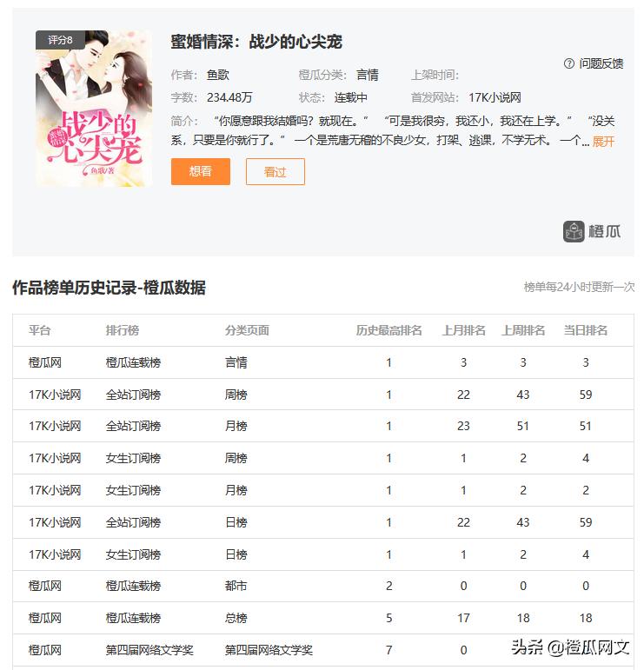Click the 看过 outlined button
Screen dimensions: 644x670
(276, 171)
